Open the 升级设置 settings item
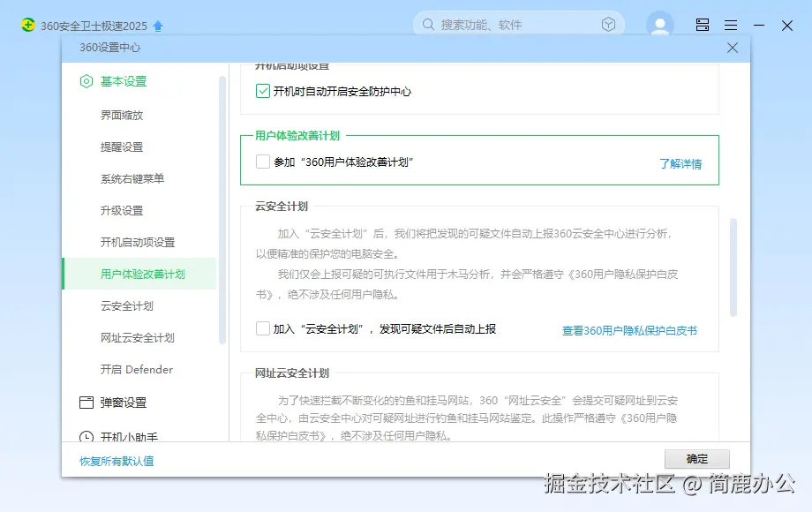 (x=122, y=211)
